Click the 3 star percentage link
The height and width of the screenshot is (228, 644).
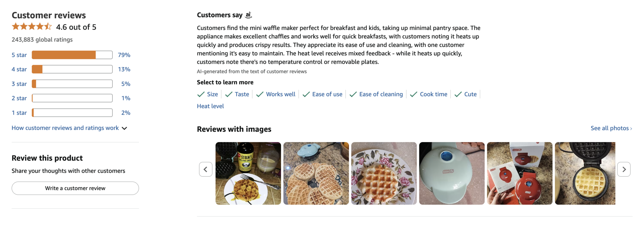point(126,84)
